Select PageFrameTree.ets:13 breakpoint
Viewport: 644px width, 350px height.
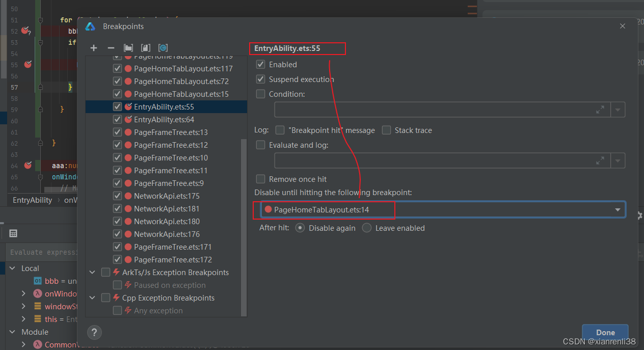click(x=166, y=132)
